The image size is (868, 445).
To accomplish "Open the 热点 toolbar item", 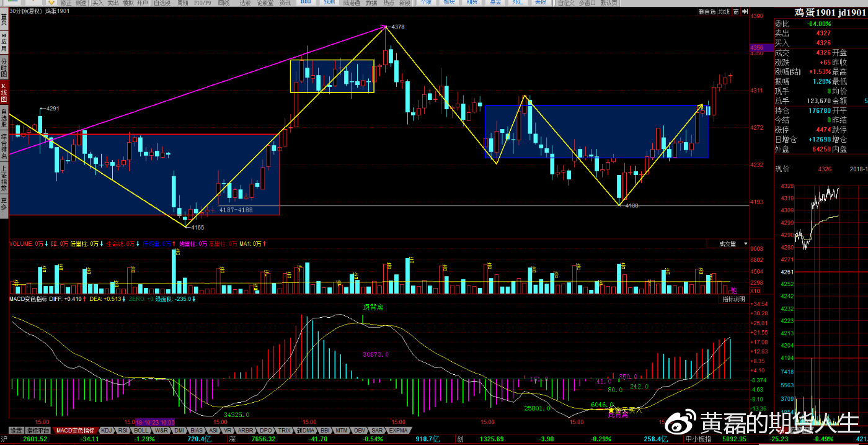I will tap(388, 3).
